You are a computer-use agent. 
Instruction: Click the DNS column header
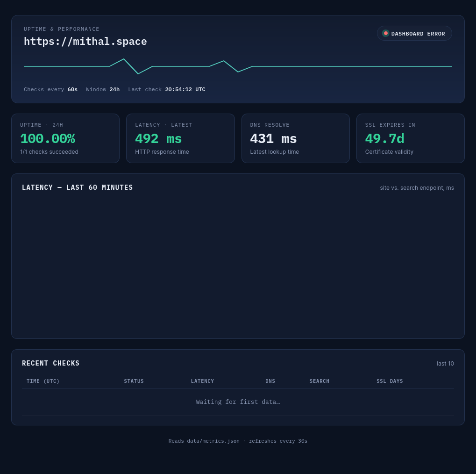click(x=270, y=381)
